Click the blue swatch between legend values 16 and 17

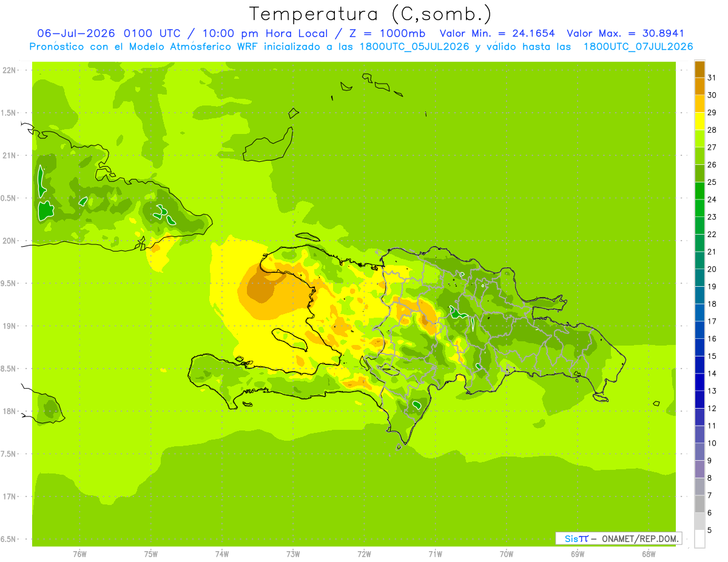pyautogui.click(x=699, y=330)
